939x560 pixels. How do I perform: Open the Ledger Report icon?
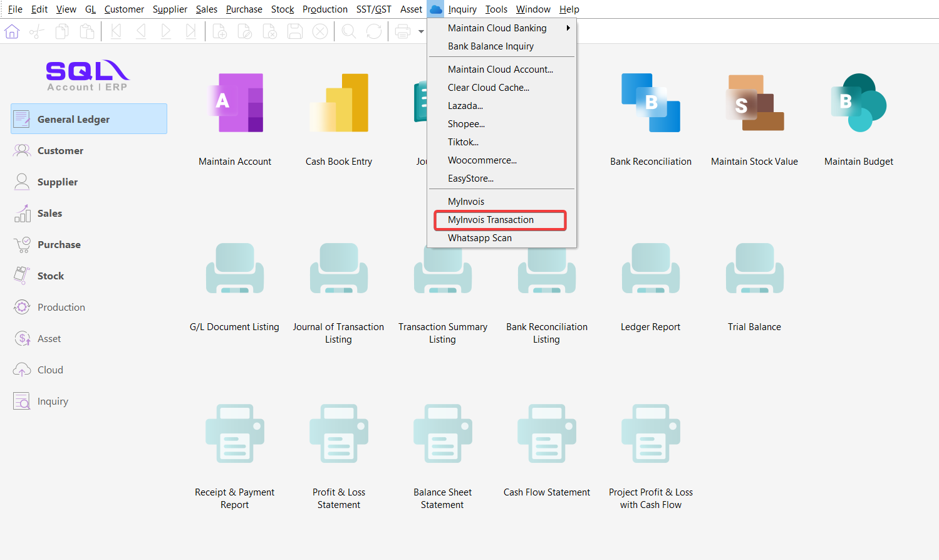point(650,269)
